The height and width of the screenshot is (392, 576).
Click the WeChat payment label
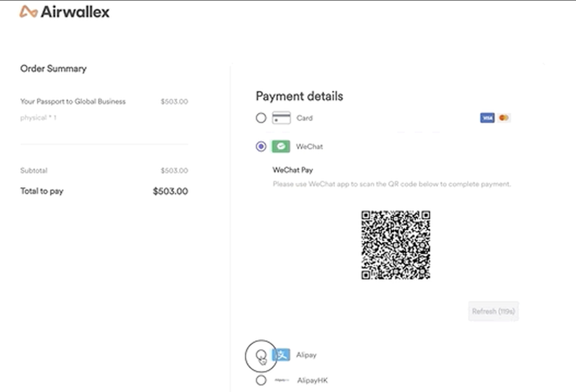click(x=309, y=147)
